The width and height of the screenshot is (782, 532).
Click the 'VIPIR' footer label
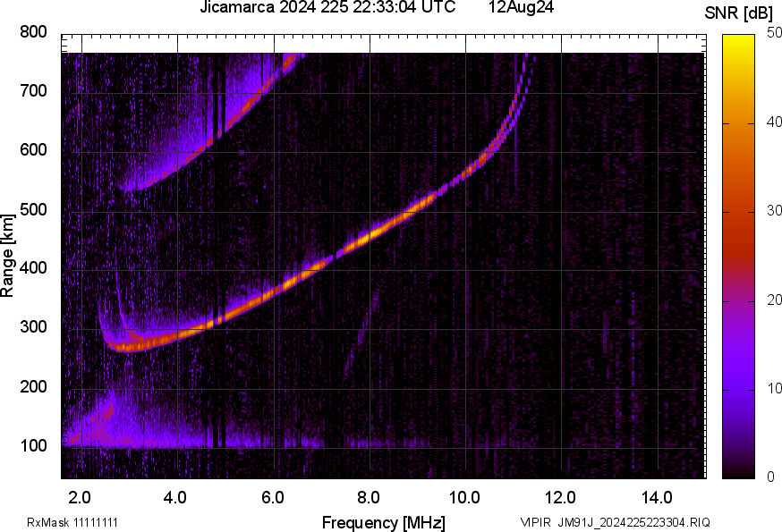(536, 522)
